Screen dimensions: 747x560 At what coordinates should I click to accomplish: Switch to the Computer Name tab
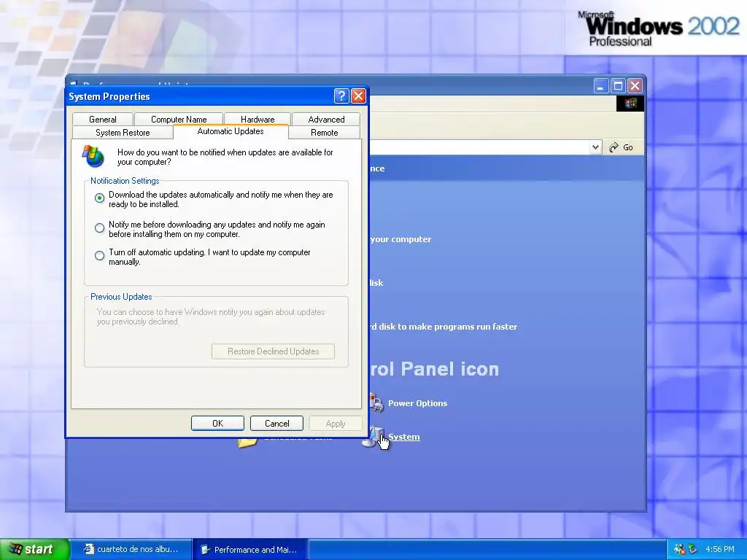(x=179, y=119)
